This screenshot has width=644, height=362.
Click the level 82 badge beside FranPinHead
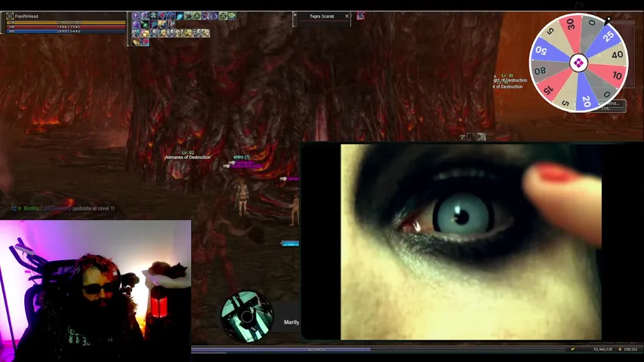[x=10, y=17]
